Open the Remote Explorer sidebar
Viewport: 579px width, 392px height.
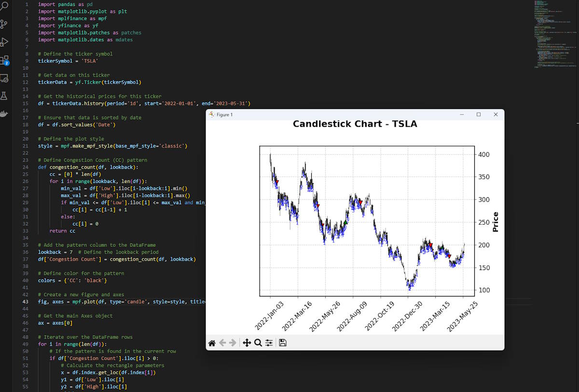6,78
